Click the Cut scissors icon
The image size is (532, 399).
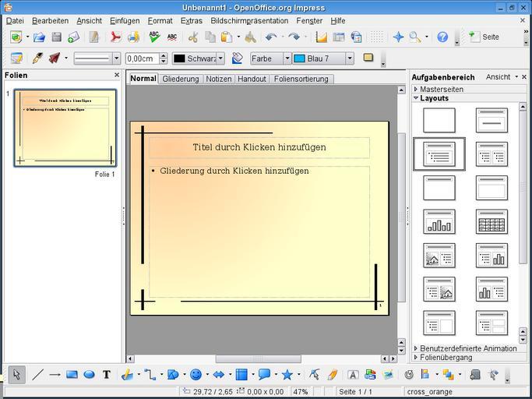(x=192, y=37)
